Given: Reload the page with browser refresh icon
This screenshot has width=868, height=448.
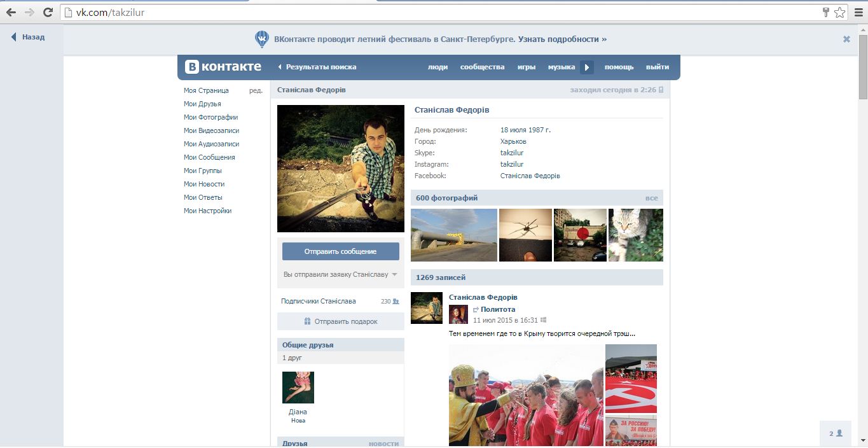Looking at the screenshot, I should pyautogui.click(x=48, y=12).
